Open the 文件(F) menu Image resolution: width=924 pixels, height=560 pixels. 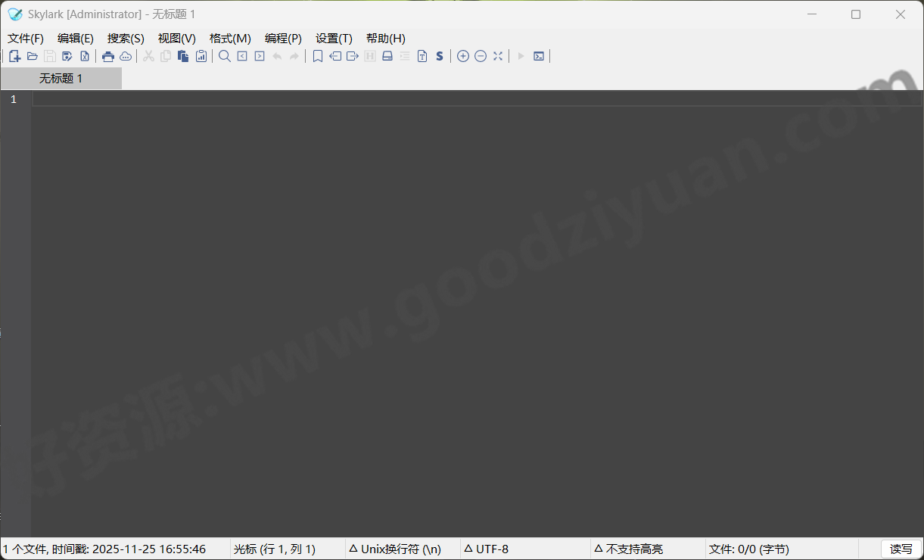(x=26, y=38)
